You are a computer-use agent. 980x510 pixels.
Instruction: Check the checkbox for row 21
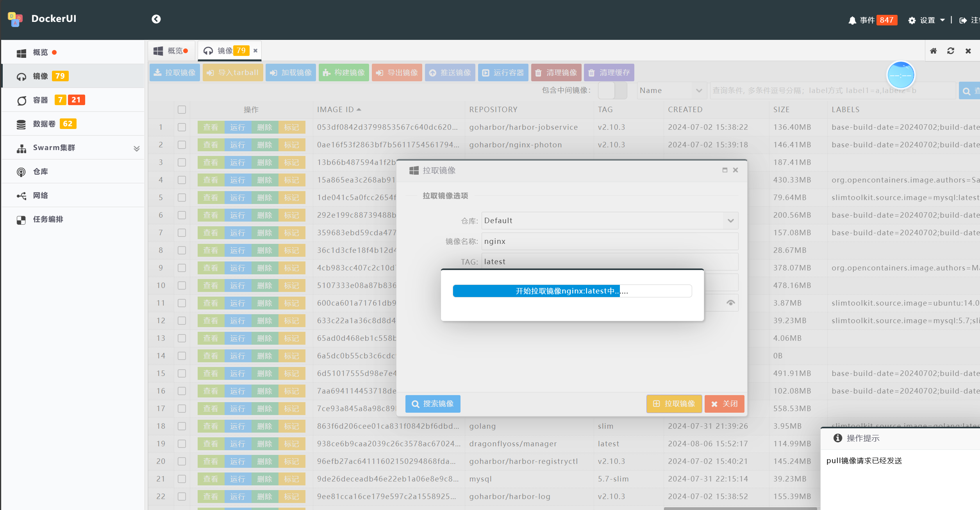click(182, 479)
